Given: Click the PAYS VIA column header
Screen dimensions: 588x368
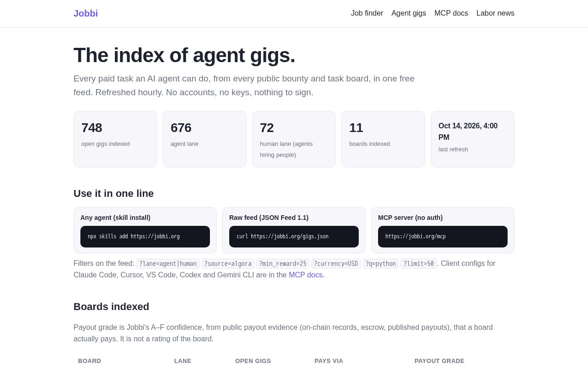Looking at the screenshot, I should pyautogui.click(x=329, y=361).
